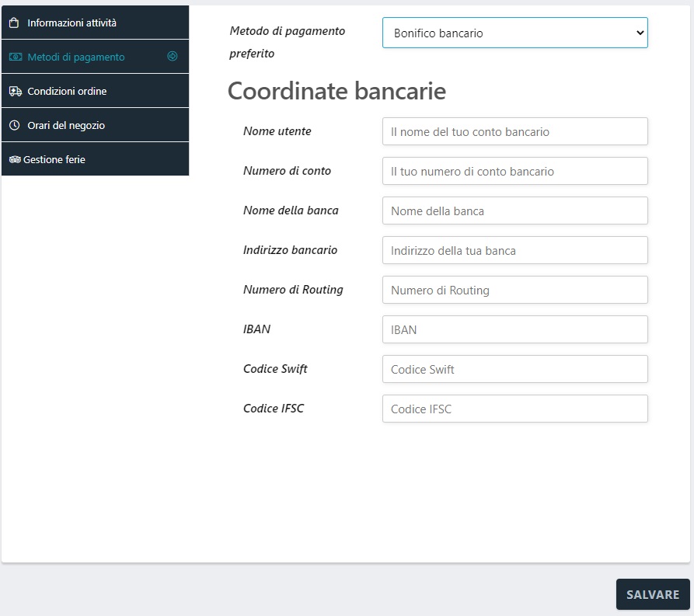Click the shopping bag icon beside Informazioni attività
This screenshot has height=616, width=694.
click(14, 23)
